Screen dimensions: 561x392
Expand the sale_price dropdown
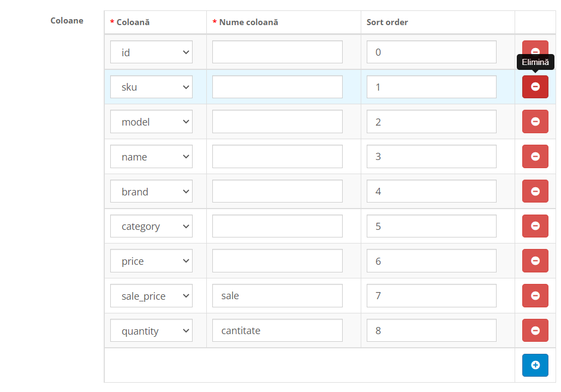[151, 296]
